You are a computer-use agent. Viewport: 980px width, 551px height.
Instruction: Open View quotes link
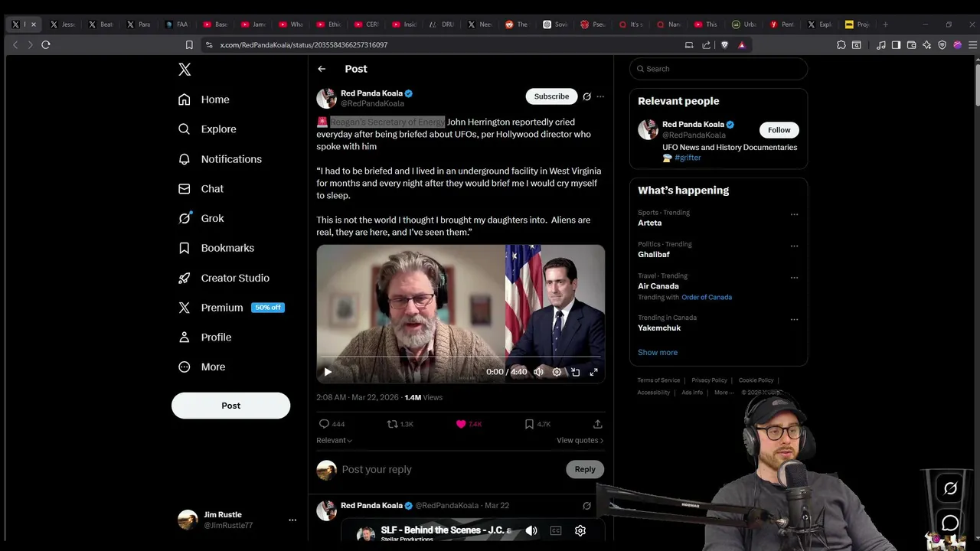580,441
